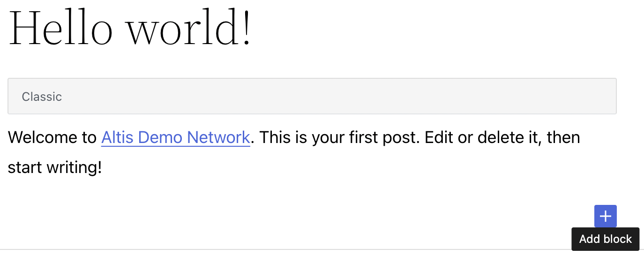Click the word 'world!' in the title
The image size is (644, 256).
pos(189,27)
